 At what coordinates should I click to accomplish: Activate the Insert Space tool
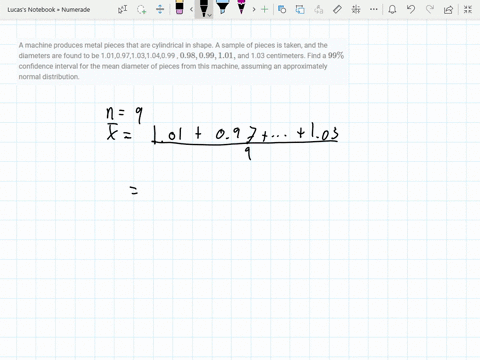(x=160, y=9)
